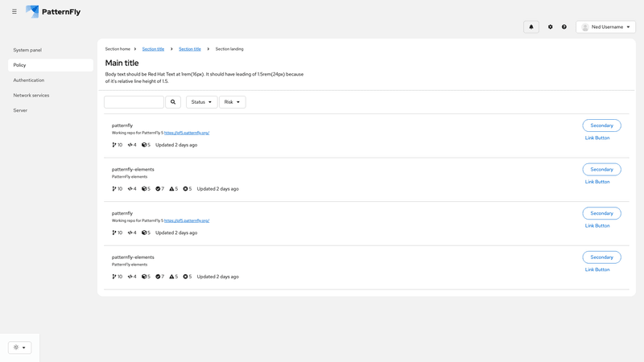Open the theme switcher dropdown
The image size is (644, 362).
19,348
